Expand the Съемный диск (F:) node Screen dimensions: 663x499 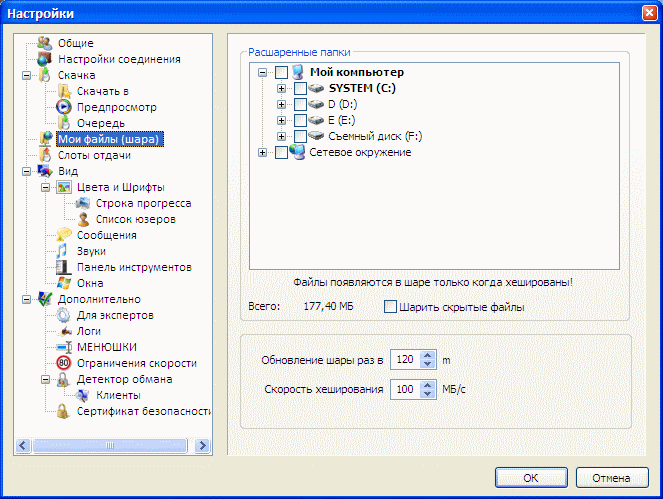(281, 136)
